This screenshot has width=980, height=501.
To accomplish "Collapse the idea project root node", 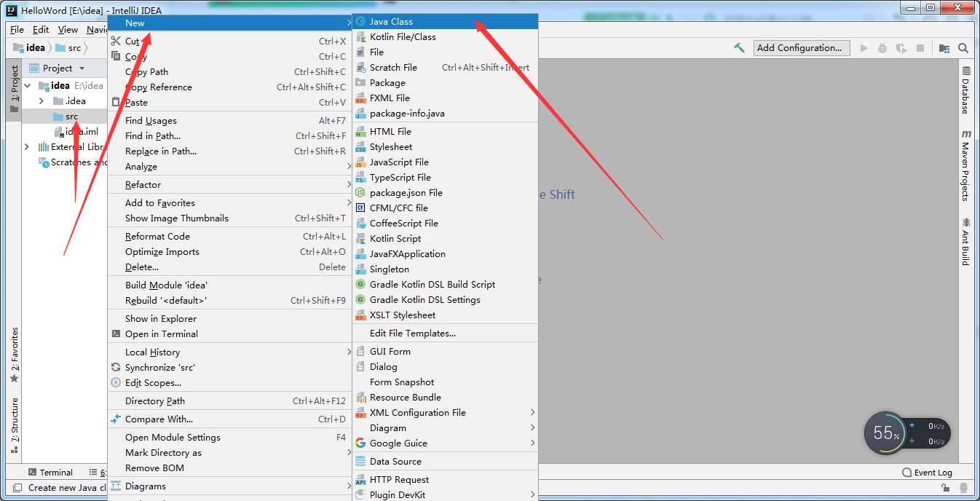I will (x=28, y=86).
